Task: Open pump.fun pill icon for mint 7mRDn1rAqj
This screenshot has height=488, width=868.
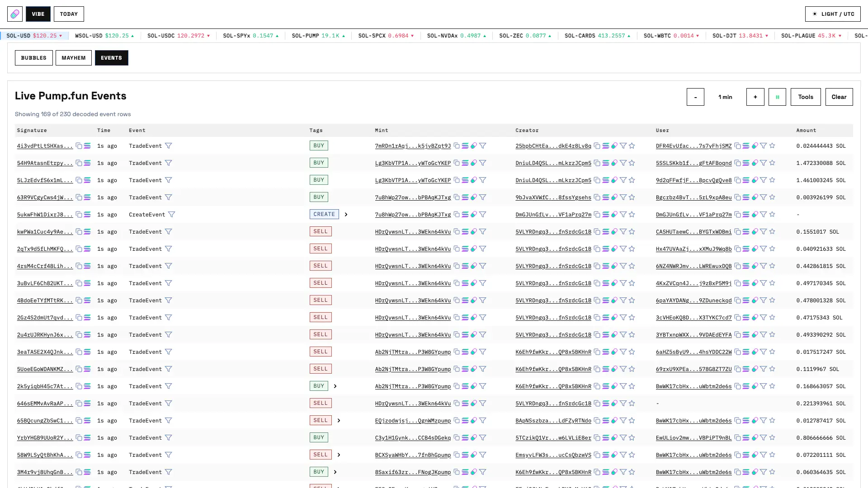Action: [474, 146]
